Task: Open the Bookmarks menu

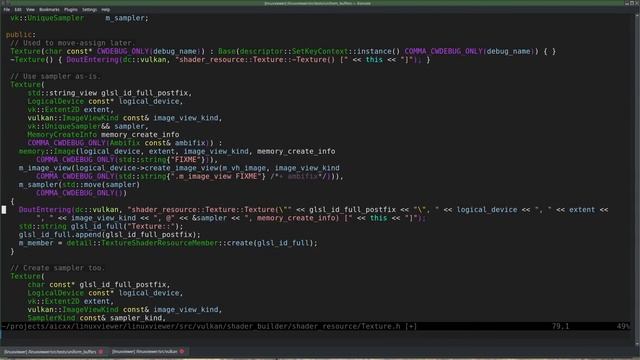Action: 49,9
